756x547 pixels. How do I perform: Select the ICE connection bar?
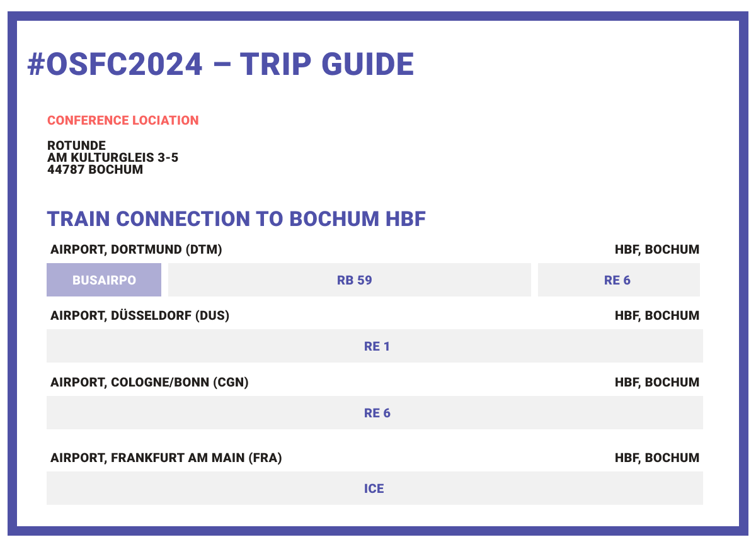(x=374, y=488)
